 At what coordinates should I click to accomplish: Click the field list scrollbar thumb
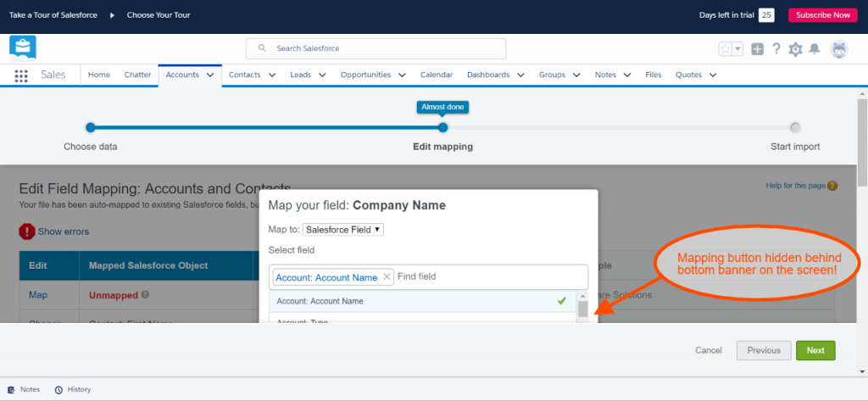pos(583,309)
